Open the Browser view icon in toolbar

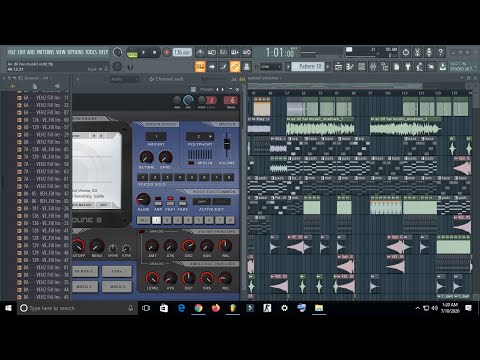click(x=385, y=67)
